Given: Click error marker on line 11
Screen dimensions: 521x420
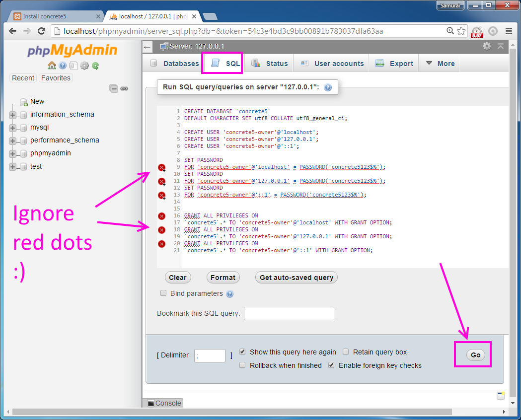Looking at the screenshot, I should pos(162,182).
